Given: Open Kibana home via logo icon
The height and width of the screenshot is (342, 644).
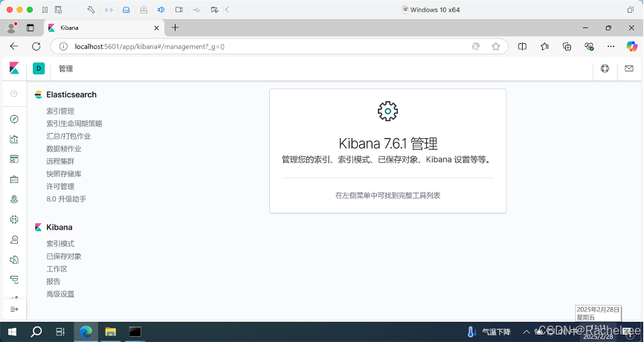Looking at the screenshot, I should pos(14,68).
